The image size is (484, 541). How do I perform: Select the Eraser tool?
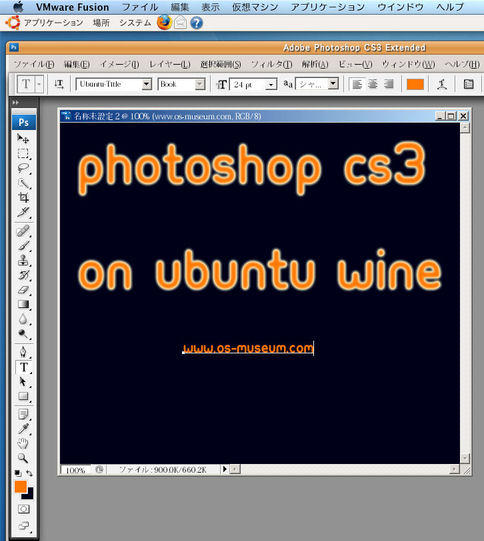click(23, 290)
